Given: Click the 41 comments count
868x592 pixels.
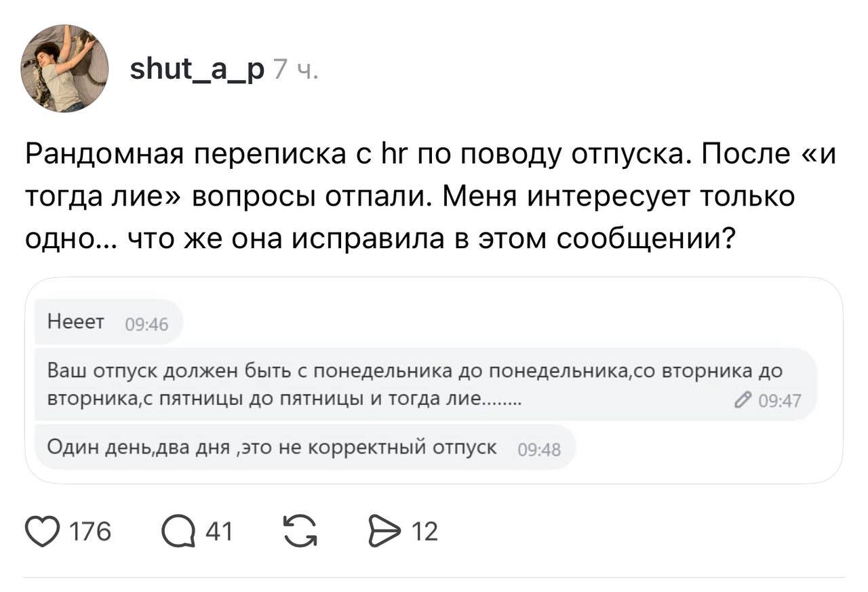Looking at the screenshot, I should (218, 531).
